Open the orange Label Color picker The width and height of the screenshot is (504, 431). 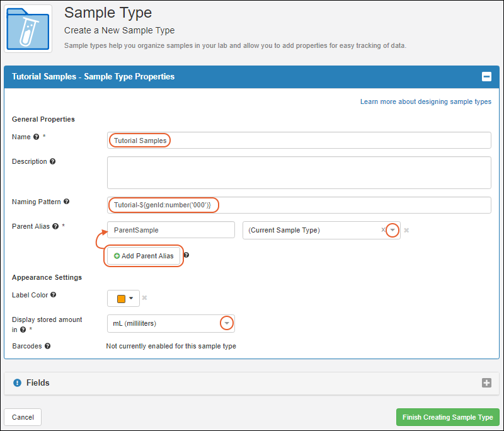(x=123, y=298)
